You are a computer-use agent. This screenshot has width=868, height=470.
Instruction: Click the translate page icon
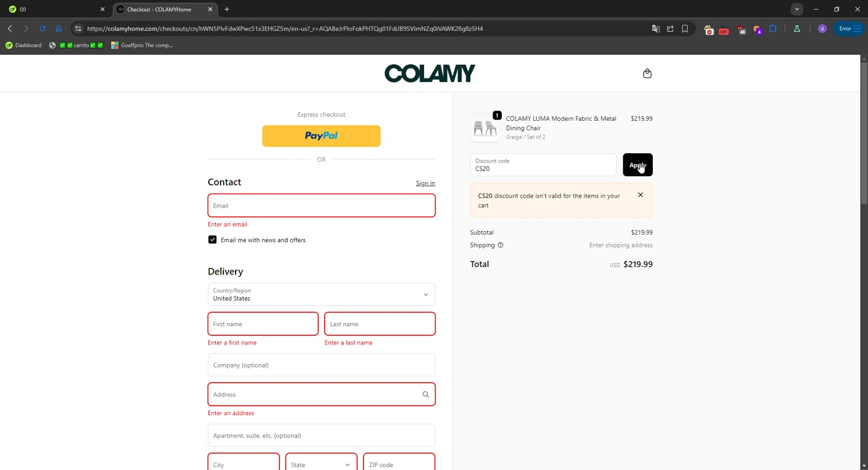[x=656, y=28]
